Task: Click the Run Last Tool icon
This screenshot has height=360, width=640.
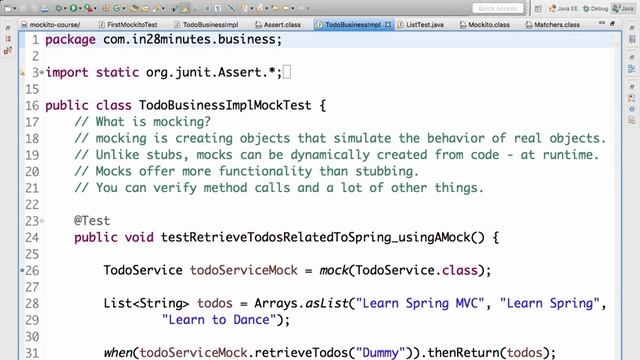Action: pyautogui.click(x=89, y=8)
